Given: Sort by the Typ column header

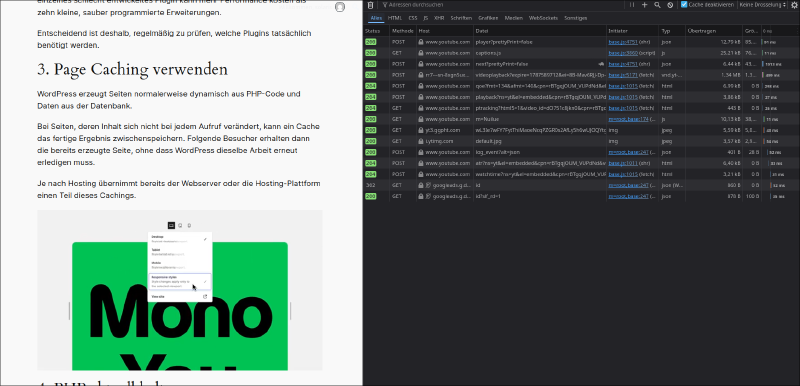Looking at the screenshot, I should click(672, 31).
